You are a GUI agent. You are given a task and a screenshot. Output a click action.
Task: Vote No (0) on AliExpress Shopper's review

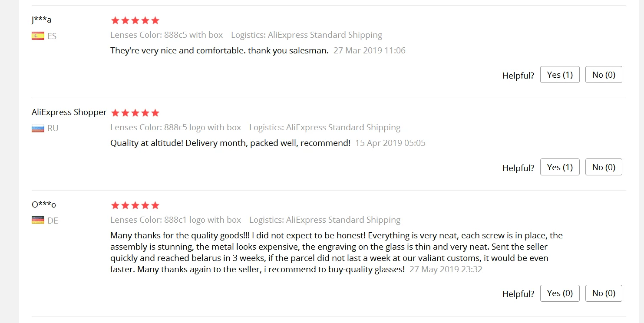click(x=604, y=167)
